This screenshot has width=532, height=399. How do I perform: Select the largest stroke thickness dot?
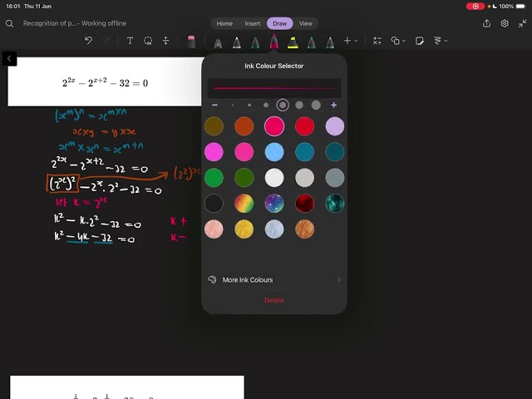point(316,106)
